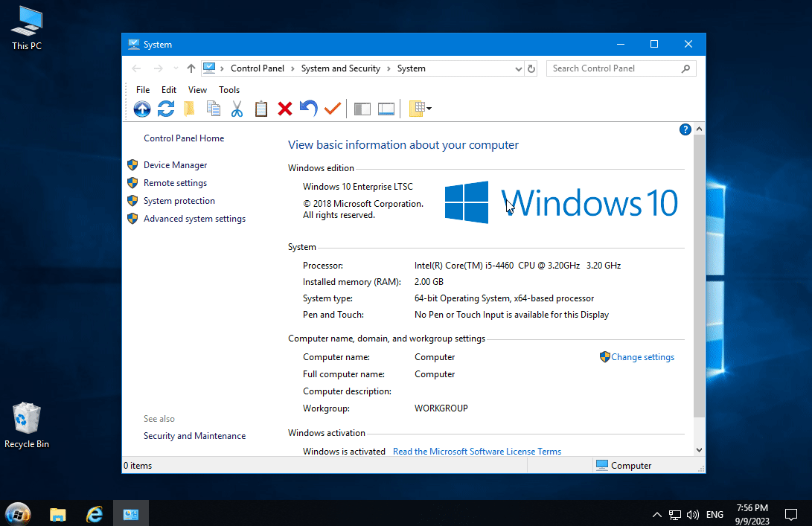Click the blue Up arrow toolbar button
This screenshot has height=526, width=812.
tap(142, 109)
